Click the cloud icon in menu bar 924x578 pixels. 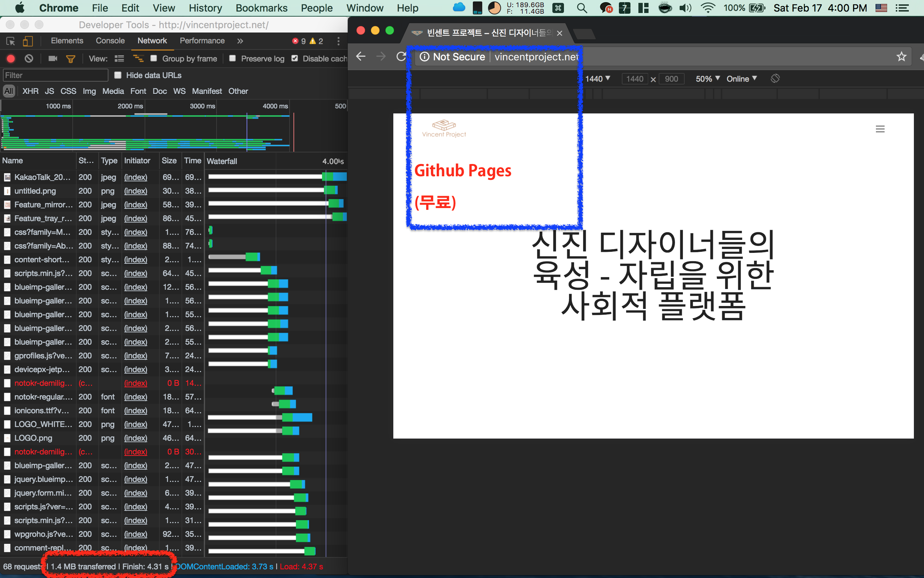[459, 7]
